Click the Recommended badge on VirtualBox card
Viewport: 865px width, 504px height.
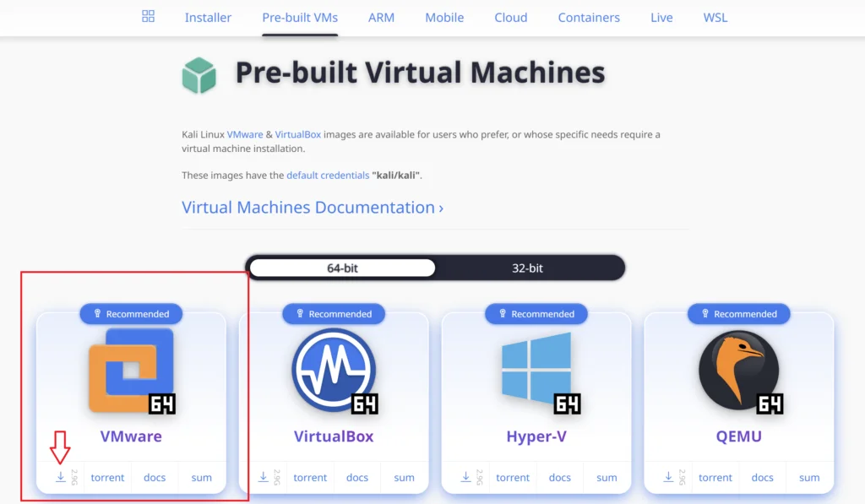pos(334,314)
